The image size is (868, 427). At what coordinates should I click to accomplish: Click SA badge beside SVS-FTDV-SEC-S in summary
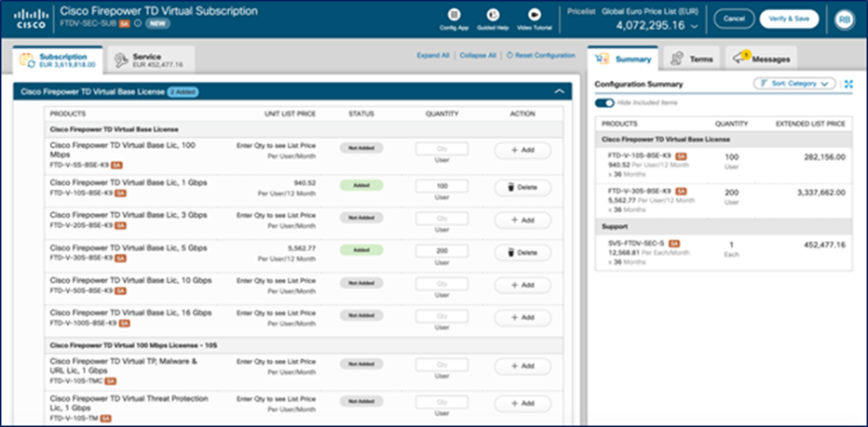(x=673, y=244)
